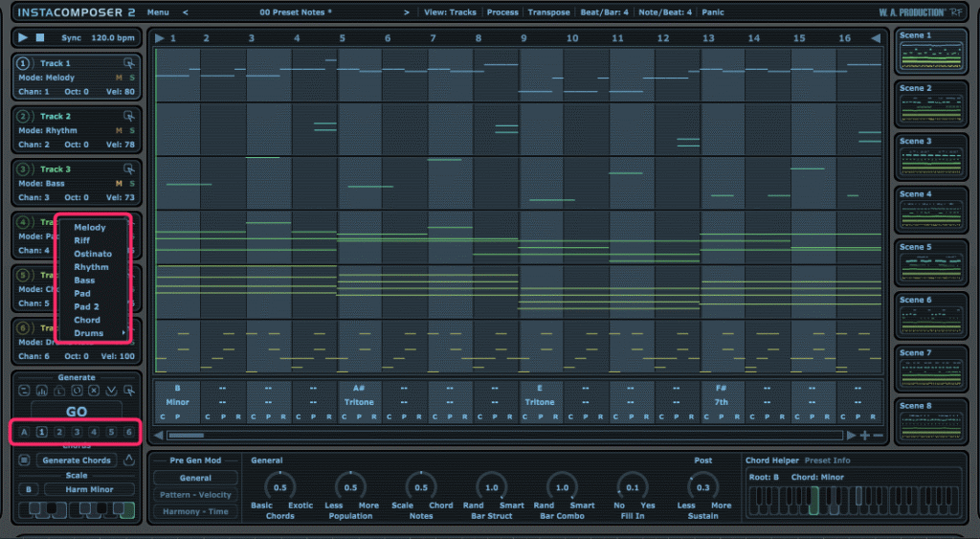Solo Track 2
980x539 pixels.
pos(132,131)
